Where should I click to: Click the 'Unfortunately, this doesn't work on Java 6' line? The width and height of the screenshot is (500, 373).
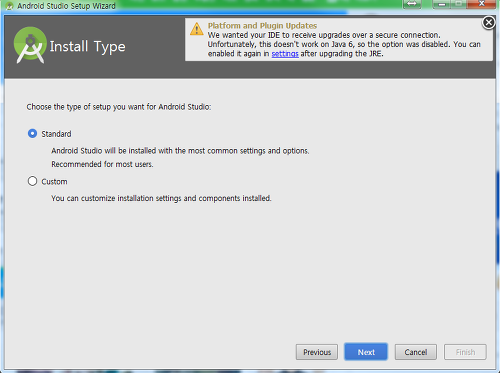tap(344, 44)
